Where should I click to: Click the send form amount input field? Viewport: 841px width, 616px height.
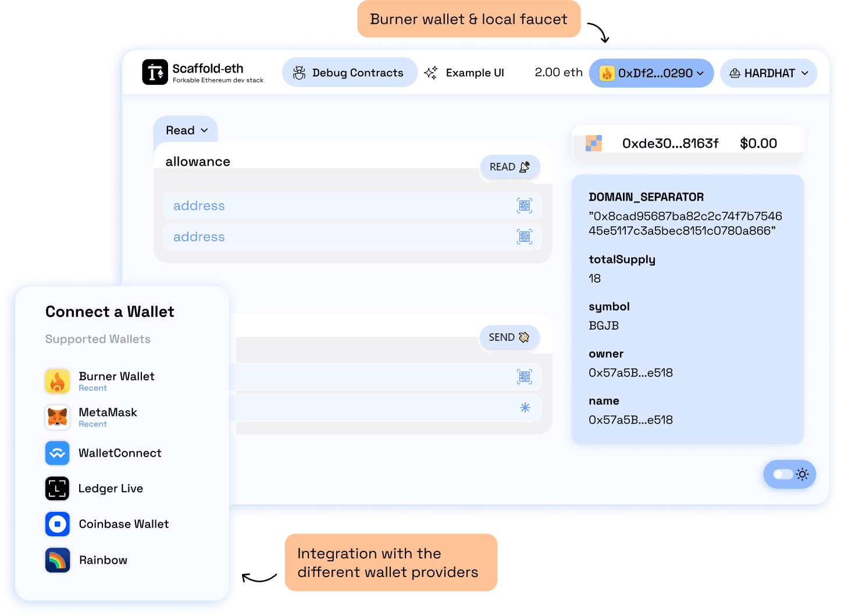pyautogui.click(x=385, y=408)
